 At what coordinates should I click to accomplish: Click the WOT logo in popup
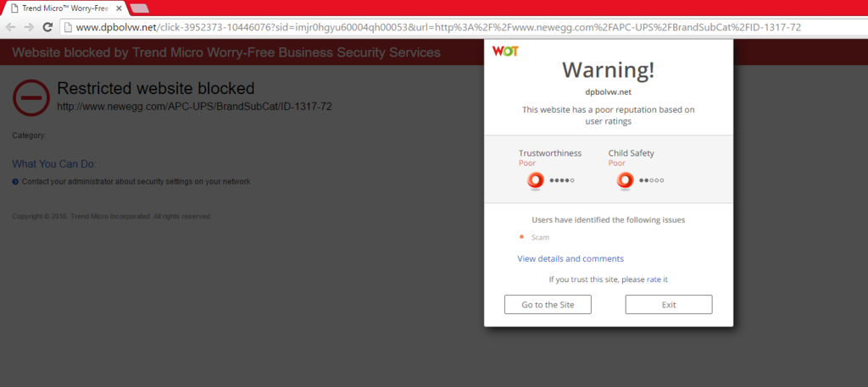tap(505, 52)
